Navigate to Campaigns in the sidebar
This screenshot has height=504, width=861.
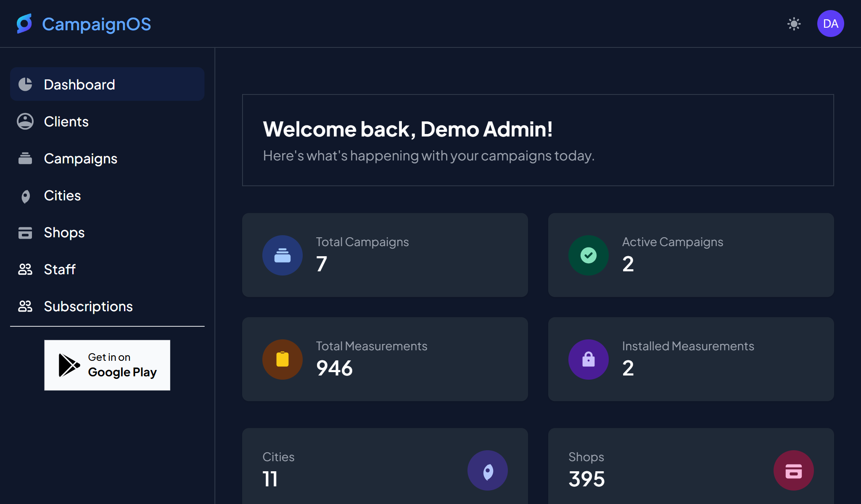tap(107, 158)
